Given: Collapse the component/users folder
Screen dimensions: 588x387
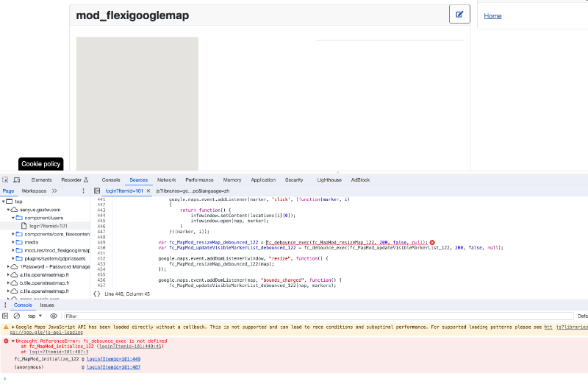Looking at the screenshot, I should point(13,218).
